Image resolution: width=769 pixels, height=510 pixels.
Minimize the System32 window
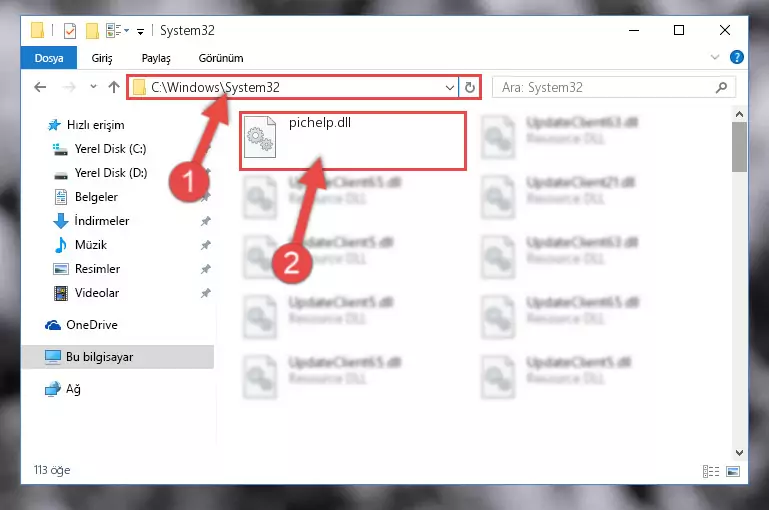click(x=634, y=30)
